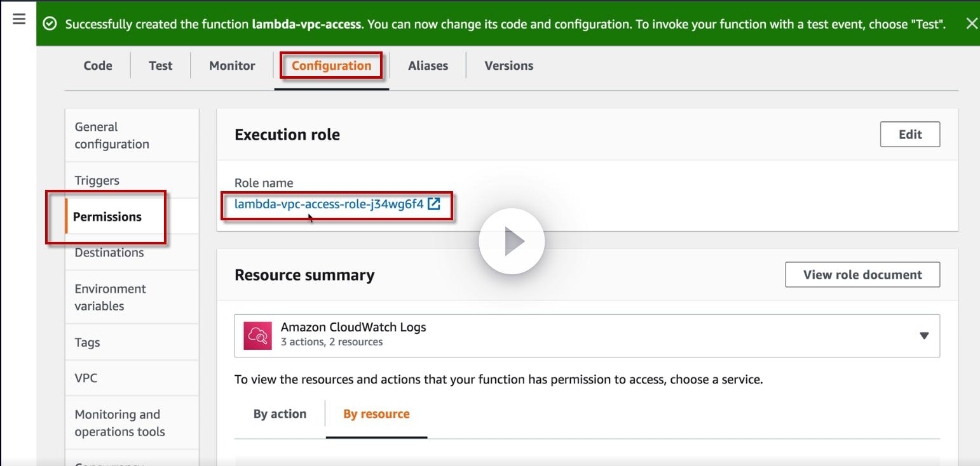This screenshot has height=466, width=980.
Task: Choose Environment variables in the sidebar
Action: pyautogui.click(x=110, y=297)
